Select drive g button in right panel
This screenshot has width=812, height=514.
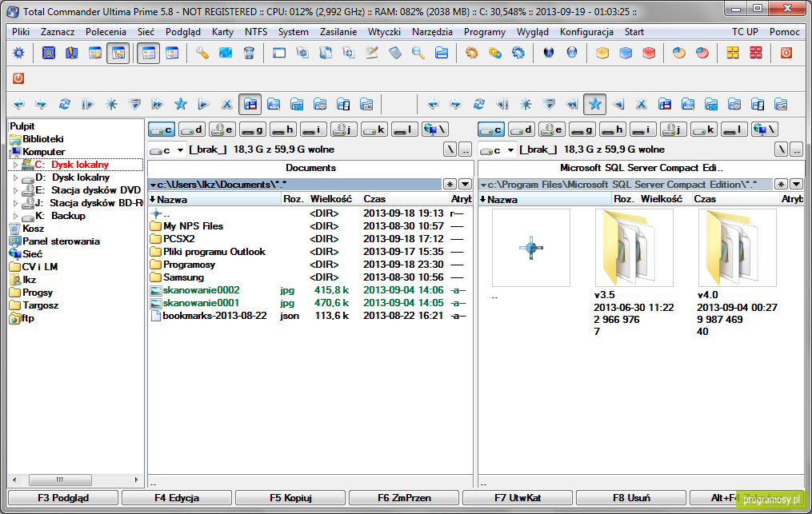(x=582, y=129)
